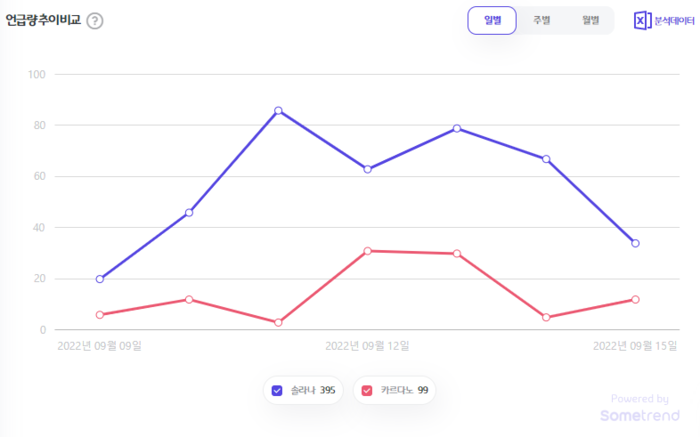Uncheck the red 카르다노 legend checkbox
This screenshot has width=700, height=437.
point(367,390)
